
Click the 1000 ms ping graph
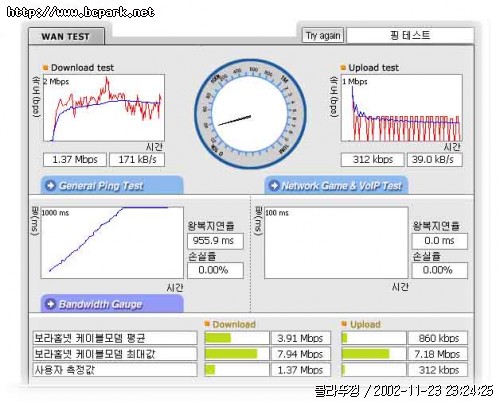click(x=112, y=243)
